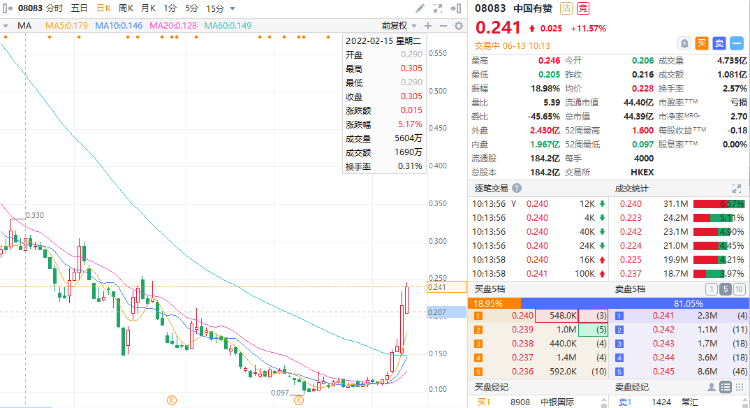The height and width of the screenshot is (408, 750).
Task: Expand the 成交统计 panel with the expand icon
Action: coord(736,188)
